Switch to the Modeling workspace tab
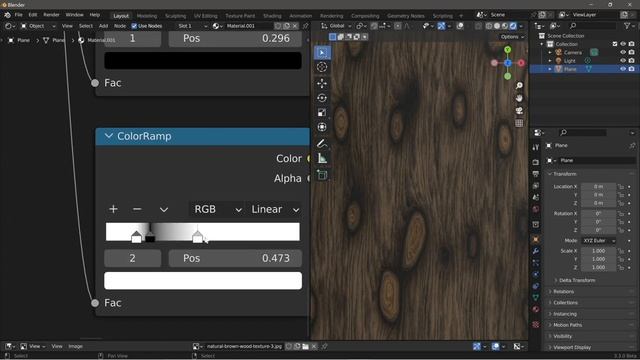 147,16
